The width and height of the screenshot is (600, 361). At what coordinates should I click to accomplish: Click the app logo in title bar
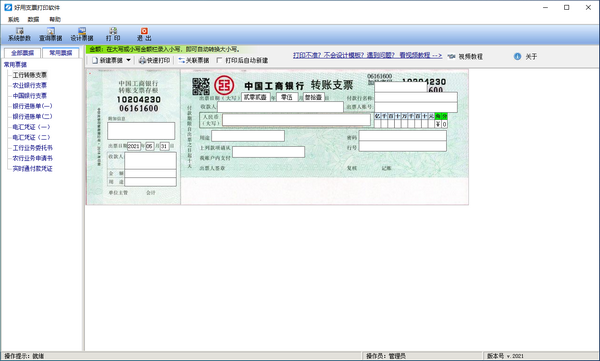pos(8,7)
